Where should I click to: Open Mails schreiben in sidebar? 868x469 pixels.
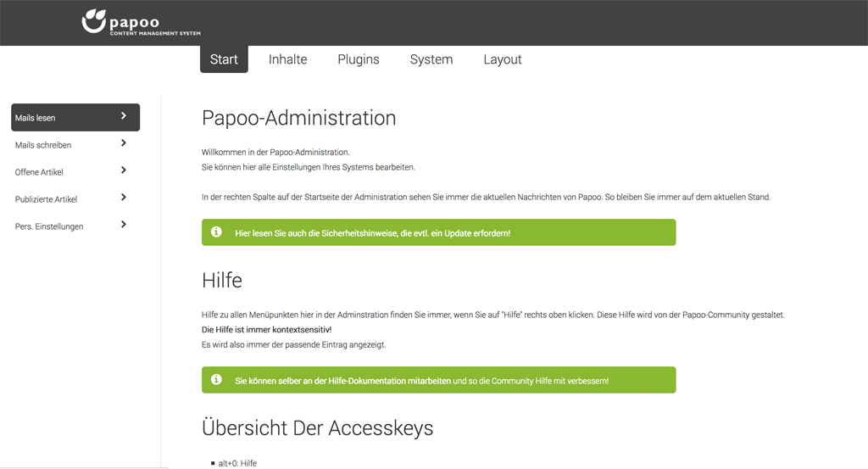click(75, 144)
